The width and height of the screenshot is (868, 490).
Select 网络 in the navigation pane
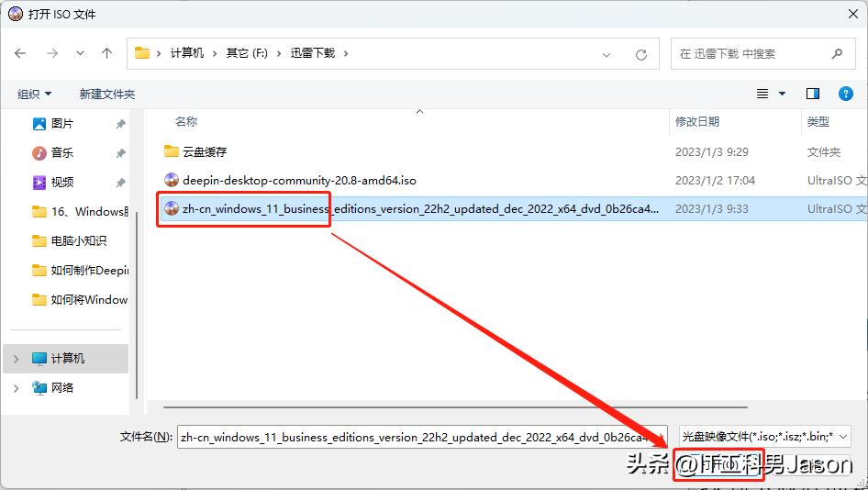62,387
